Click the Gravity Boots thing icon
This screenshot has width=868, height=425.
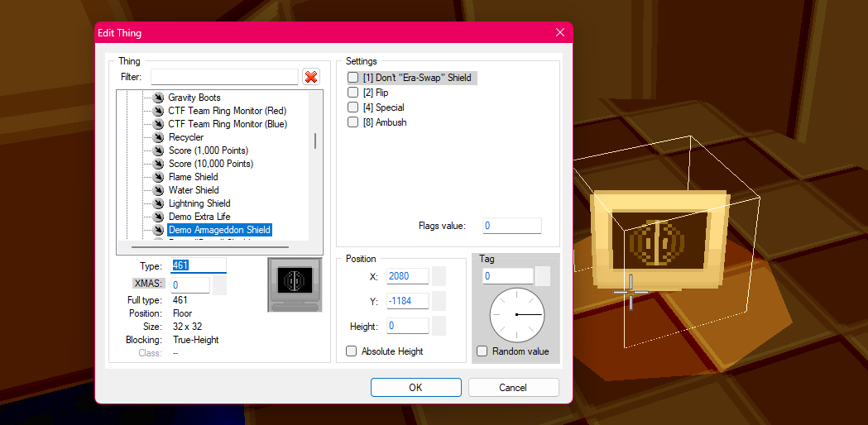click(x=159, y=98)
